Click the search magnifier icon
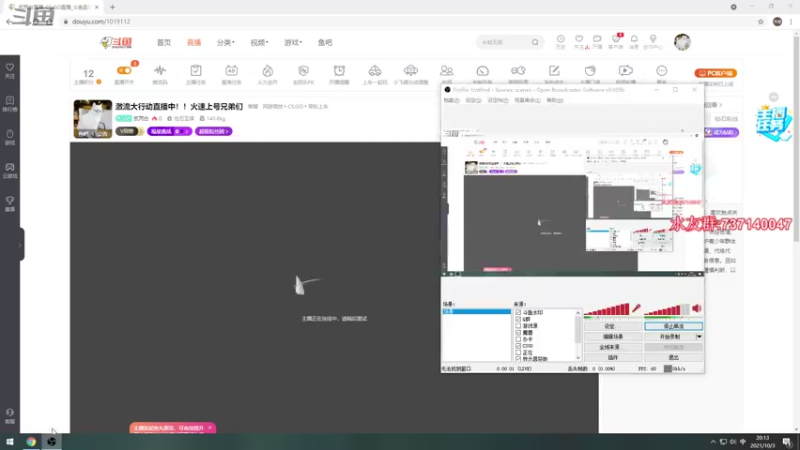The width and height of the screenshot is (800, 450). (x=535, y=42)
